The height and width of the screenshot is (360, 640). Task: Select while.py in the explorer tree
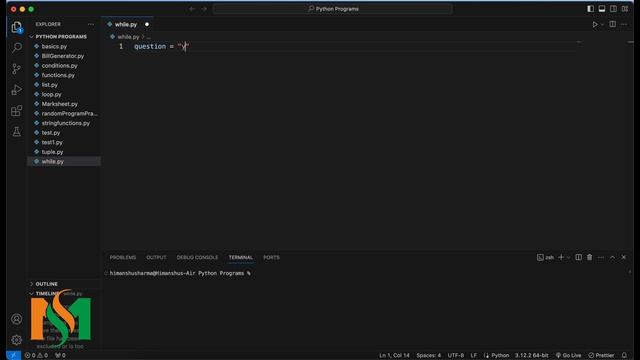[64, 162]
